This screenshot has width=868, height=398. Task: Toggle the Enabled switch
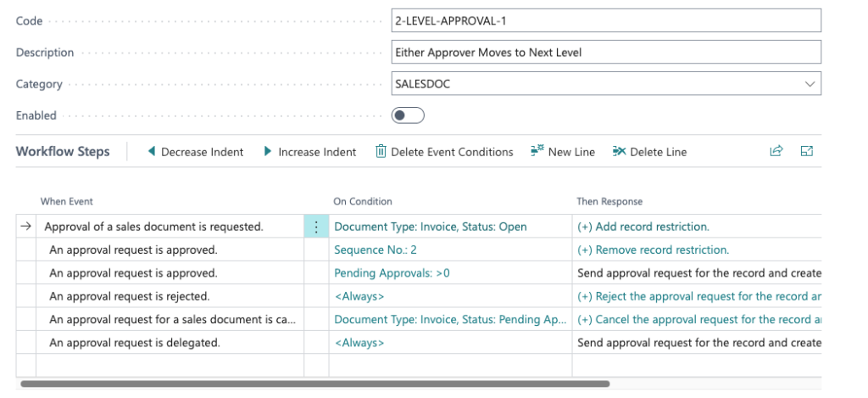408,115
